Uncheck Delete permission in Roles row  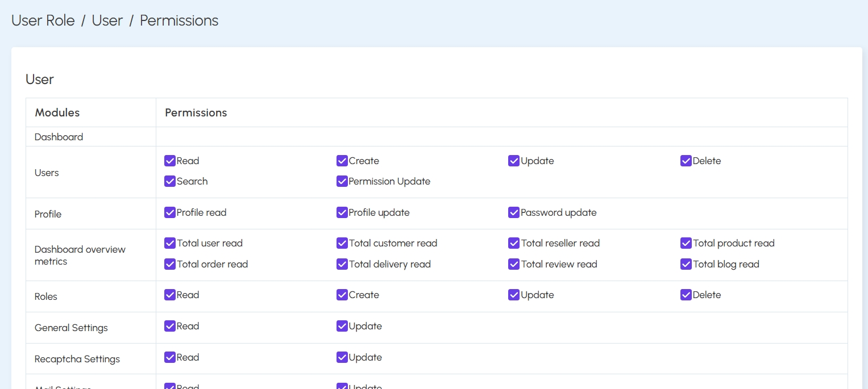686,295
